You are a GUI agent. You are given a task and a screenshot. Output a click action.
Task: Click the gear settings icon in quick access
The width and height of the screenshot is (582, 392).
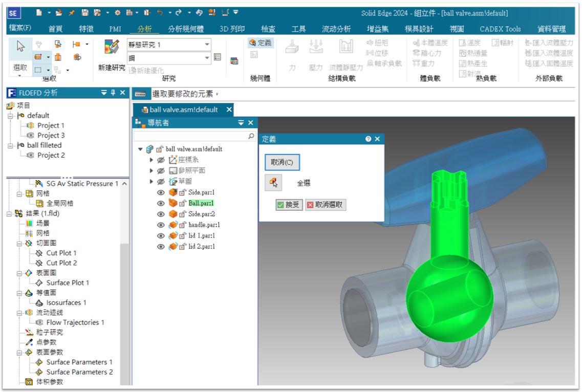click(x=117, y=13)
